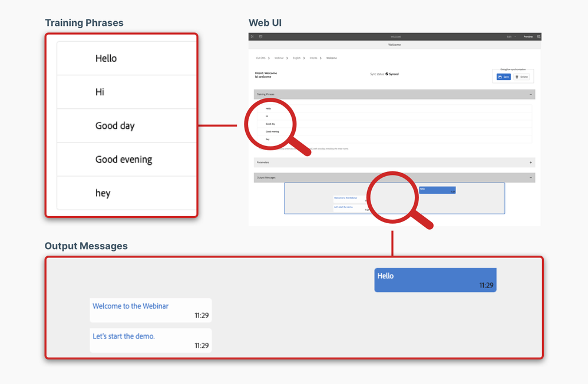Click the Save button in Dialogflow synchronization

503,77
